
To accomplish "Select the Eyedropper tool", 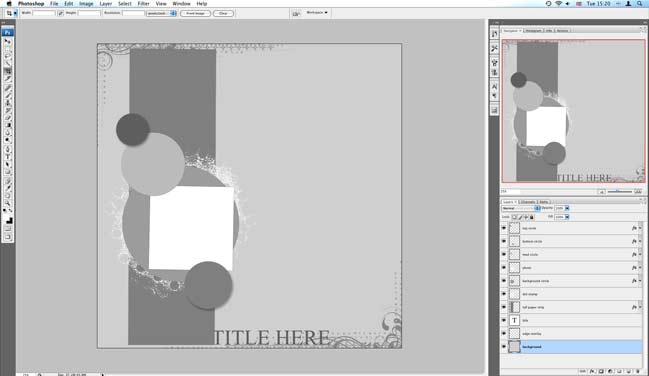I will coord(7,188).
